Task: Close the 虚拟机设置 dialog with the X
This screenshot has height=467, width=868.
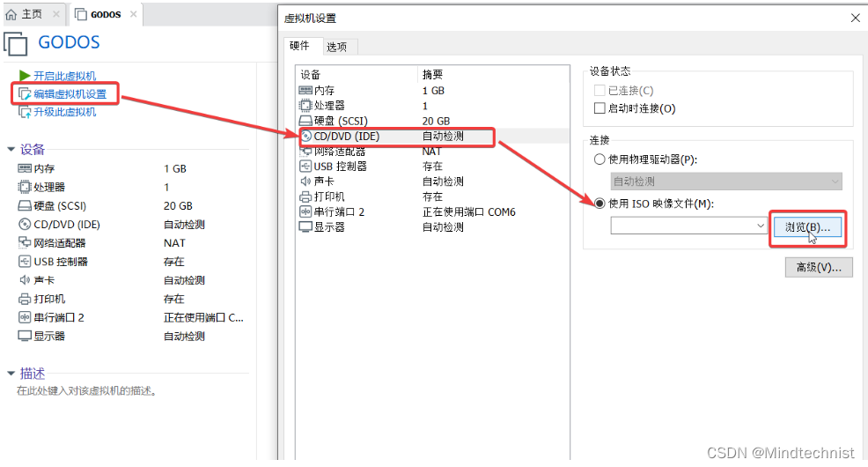Action: point(856,19)
